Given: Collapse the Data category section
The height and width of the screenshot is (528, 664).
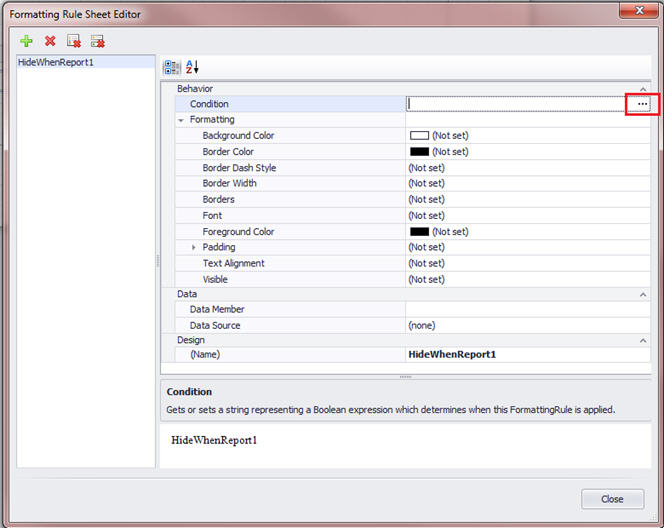Looking at the screenshot, I should pos(643,294).
